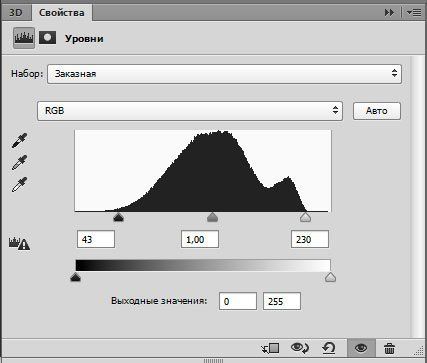Click the Levels adjustment histogram icon
This screenshot has height=363, width=427.
coord(24,38)
